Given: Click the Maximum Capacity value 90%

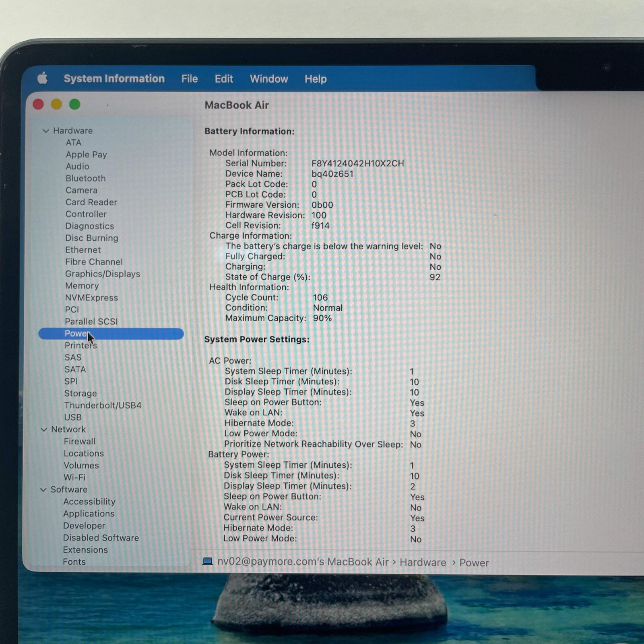Looking at the screenshot, I should coord(322,318).
